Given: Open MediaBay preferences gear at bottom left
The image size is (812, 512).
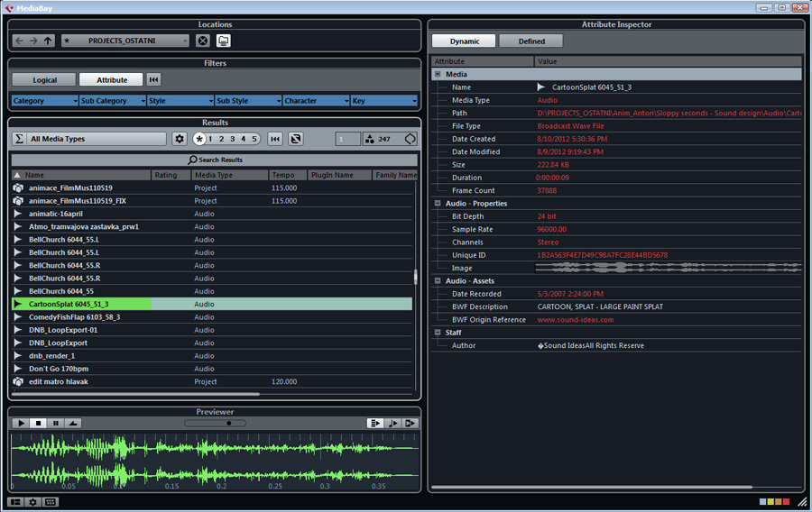Looking at the screenshot, I should click(33, 502).
